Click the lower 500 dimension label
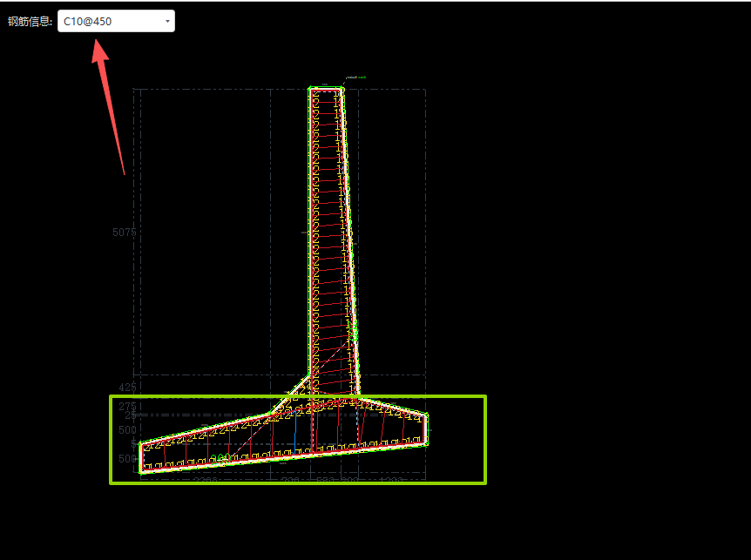The height and width of the screenshot is (560, 751). pyautogui.click(x=127, y=458)
